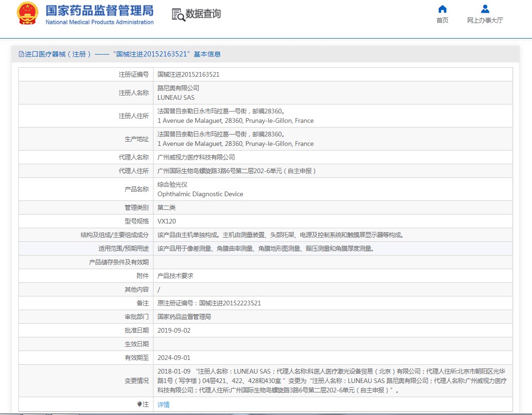Select 广州威视力医疗科技有限公司 agent name
The height and width of the screenshot is (415, 532).
click(x=196, y=157)
